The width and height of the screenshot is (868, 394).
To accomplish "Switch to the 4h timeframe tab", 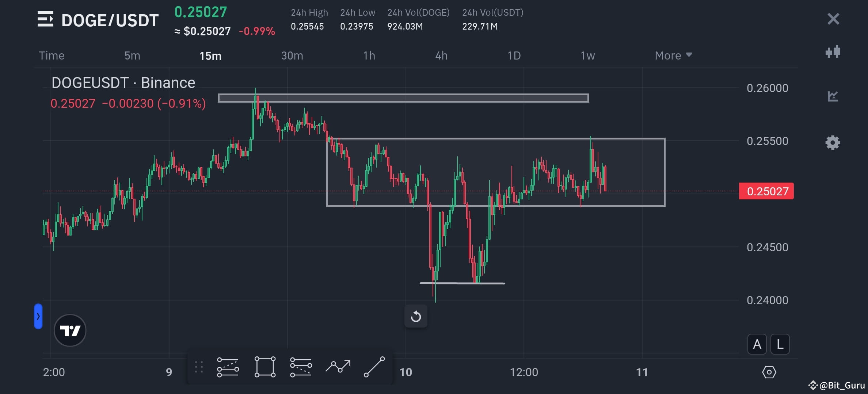I will pyautogui.click(x=441, y=55).
